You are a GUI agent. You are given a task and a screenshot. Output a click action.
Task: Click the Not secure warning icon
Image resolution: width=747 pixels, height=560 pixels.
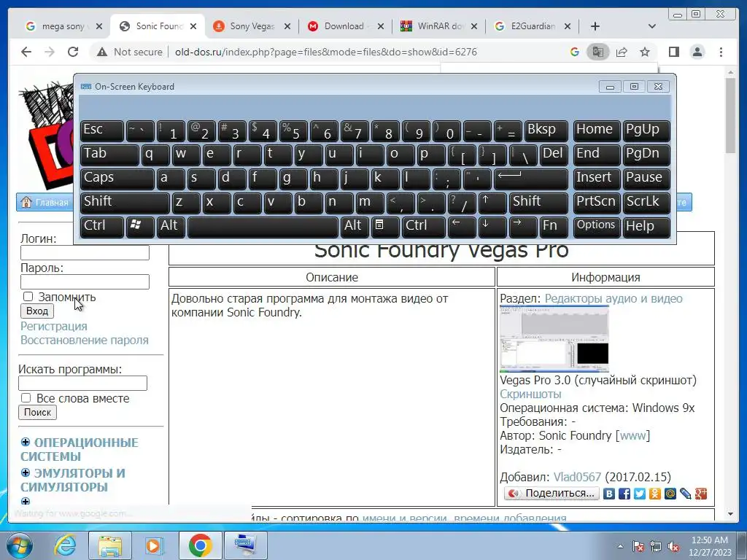tap(102, 52)
